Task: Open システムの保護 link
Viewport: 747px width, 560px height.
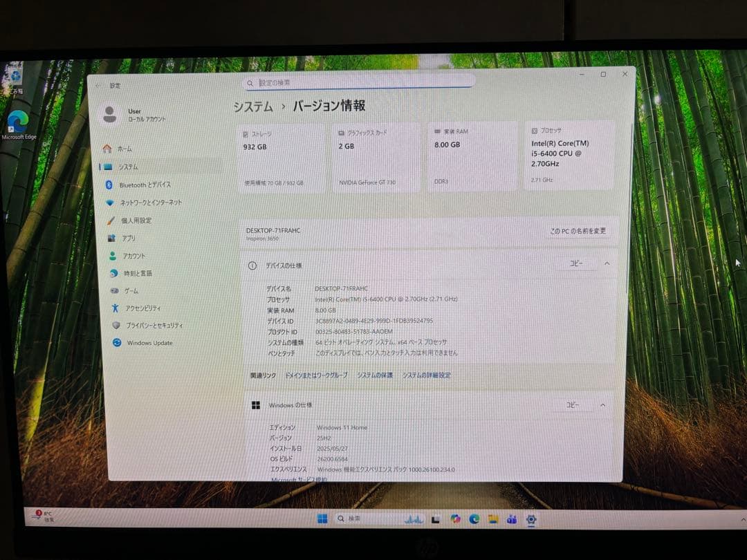Action: click(375, 375)
